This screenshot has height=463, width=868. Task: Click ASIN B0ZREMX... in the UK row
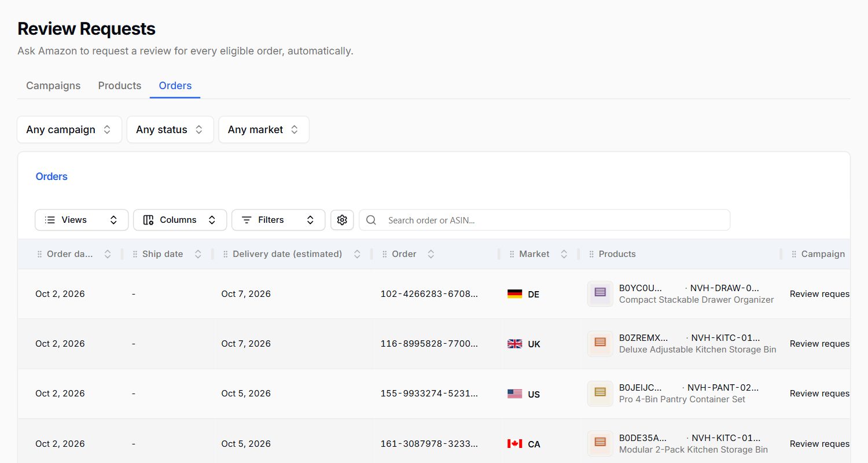[x=643, y=338]
